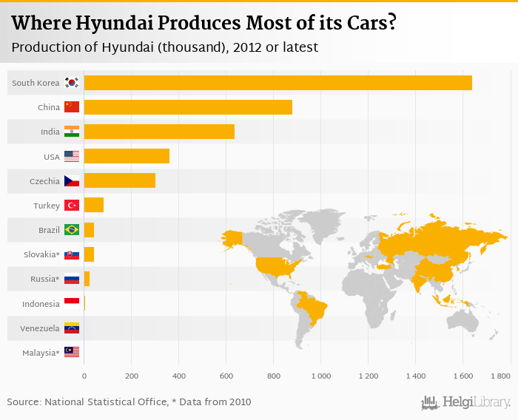The width and height of the screenshot is (518, 420).
Task: Click the USA region on the world map
Action: pyautogui.click(x=275, y=265)
